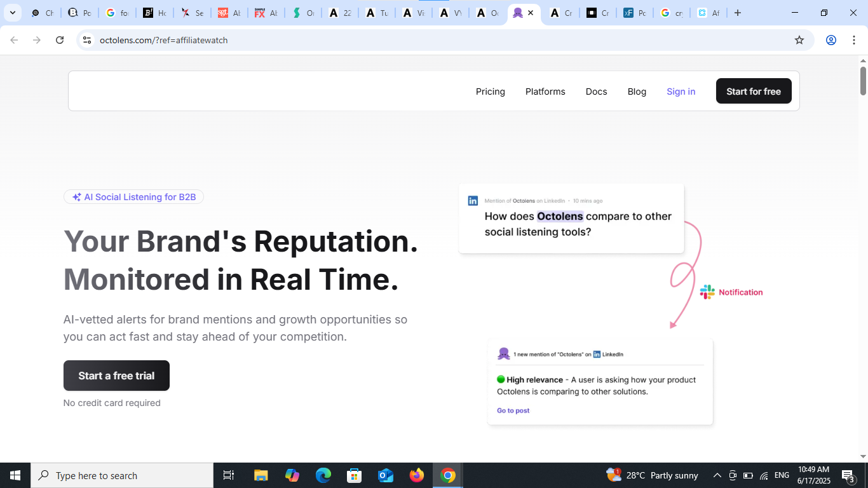Switch to the Google tab labeled cr
The width and height of the screenshot is (868, 488).
click(671, 13)
